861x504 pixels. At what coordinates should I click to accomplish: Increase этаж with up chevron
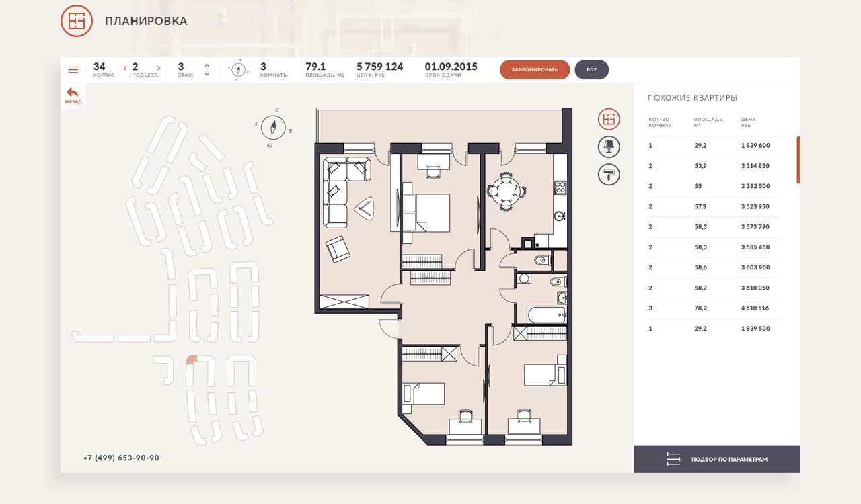tap(207, 65)
